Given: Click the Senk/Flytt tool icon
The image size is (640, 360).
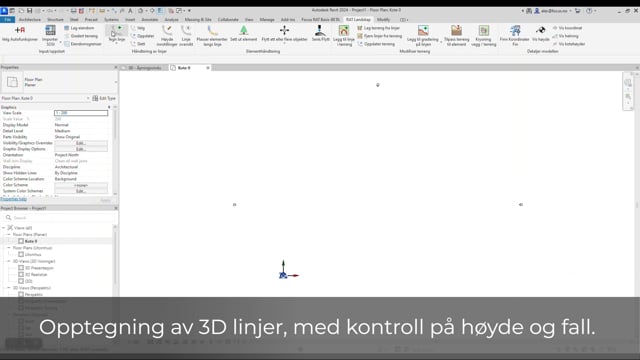Looking at the screenshot, I should (320, 30).
